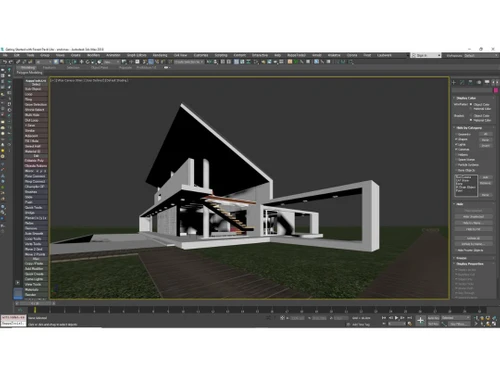The image size is (500, 375).
Task: Activate the Select and Rotate tool
Action: pos(88,62)
